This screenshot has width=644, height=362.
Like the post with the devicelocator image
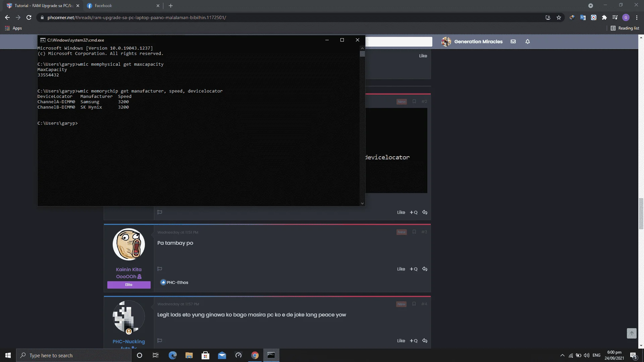[401, 212]
